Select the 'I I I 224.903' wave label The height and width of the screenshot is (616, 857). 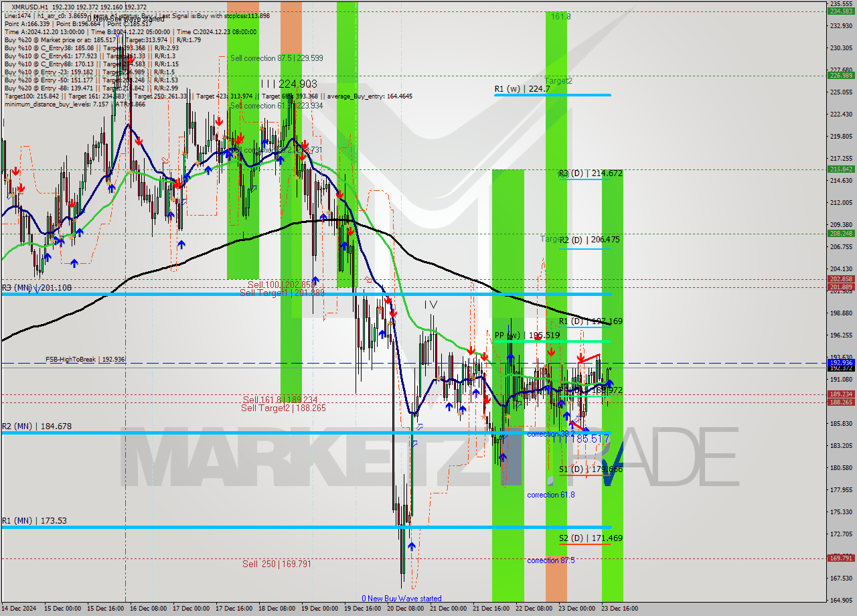coord(289,84)
